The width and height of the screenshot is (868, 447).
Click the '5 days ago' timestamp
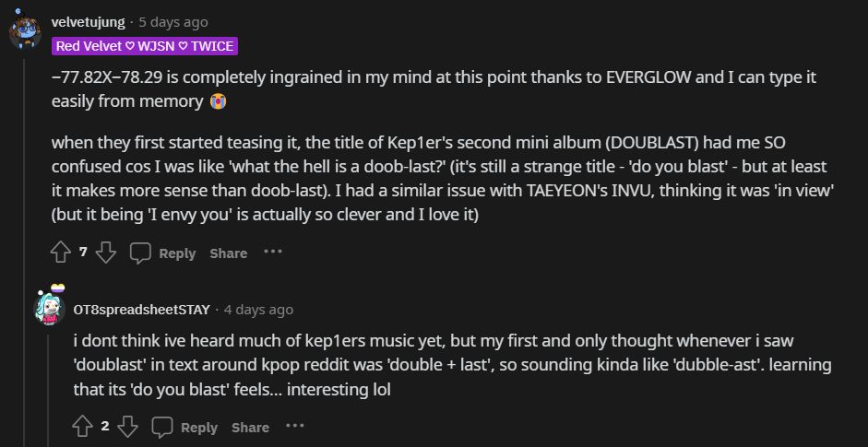(172, 21)
